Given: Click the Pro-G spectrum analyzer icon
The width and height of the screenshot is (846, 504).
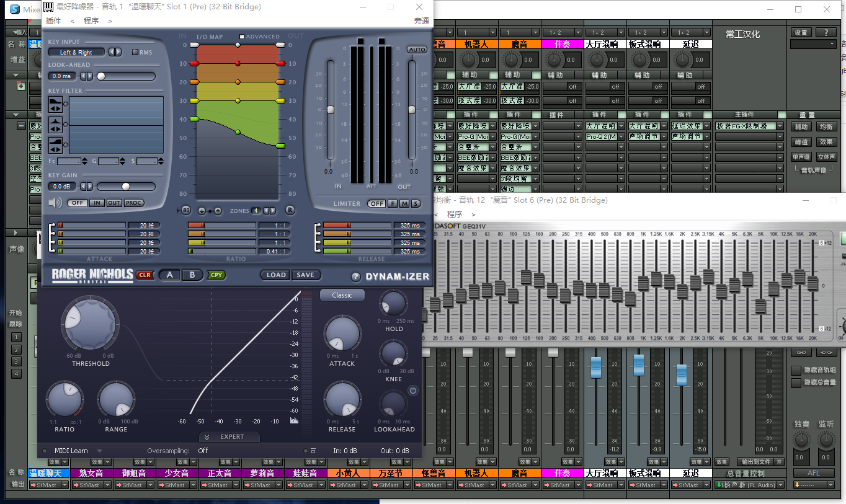Looking at the screenshot, I should 294,420.
